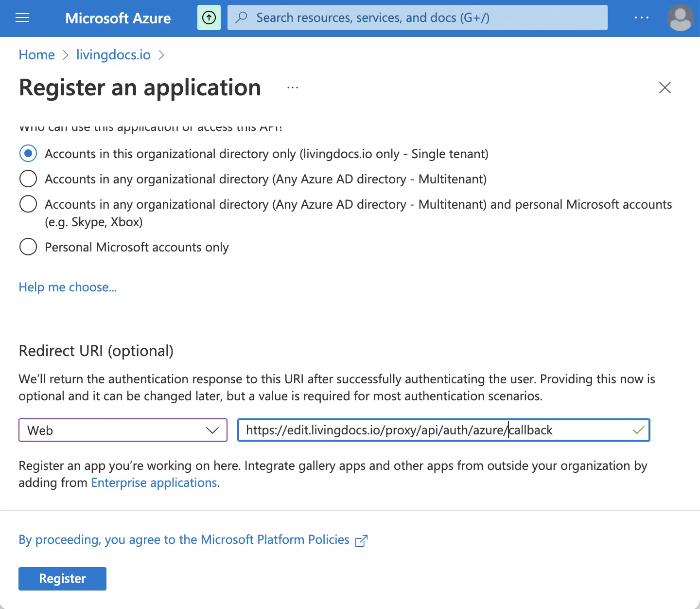The image size is (700, 609).
Task: Open the Help me choose link
Action: (68, 287)
